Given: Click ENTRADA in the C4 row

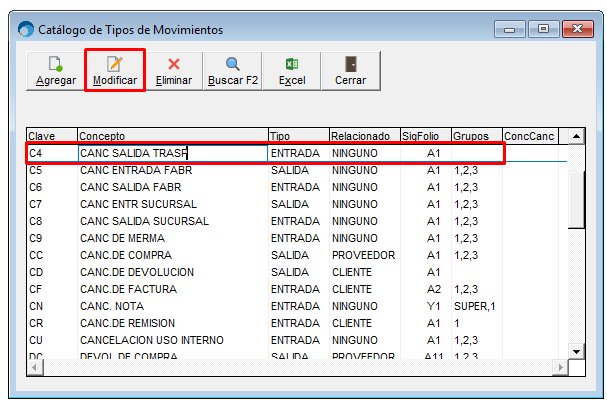Looking at the screenshot, I should (295, 153).
